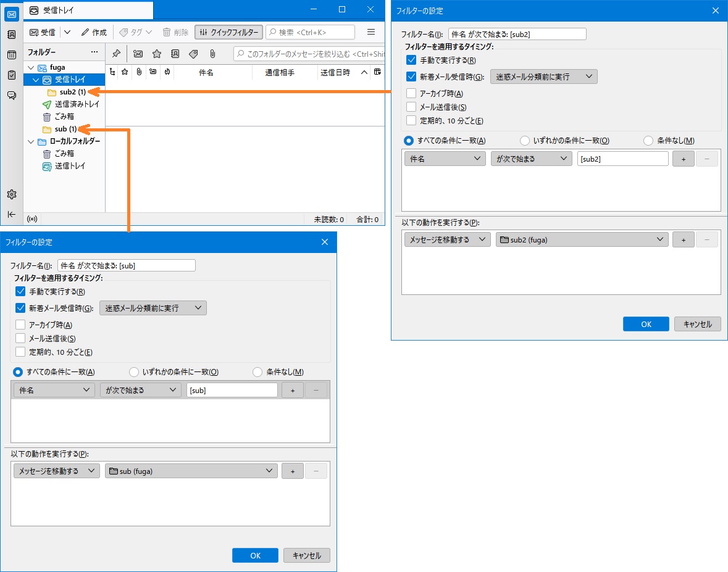Click OK in the sub2 filter dialog
728x572 pixels.
(x=645, y=324)
